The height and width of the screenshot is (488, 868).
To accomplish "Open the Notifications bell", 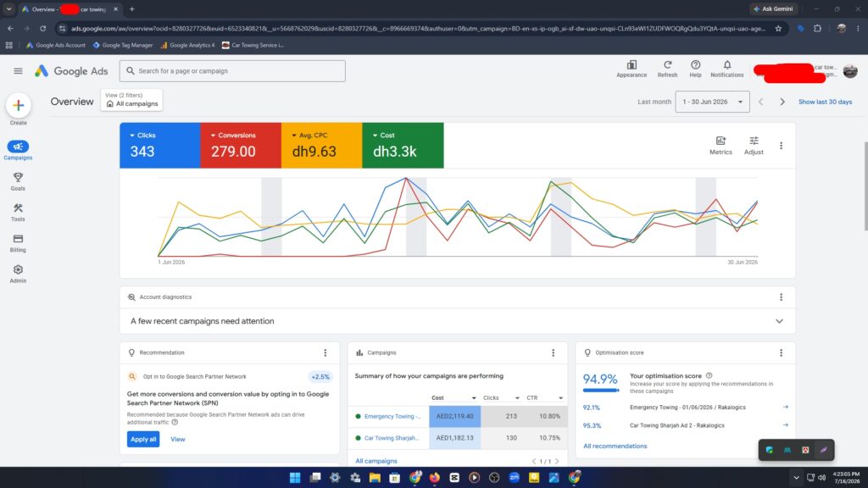I will click(727, 69).
